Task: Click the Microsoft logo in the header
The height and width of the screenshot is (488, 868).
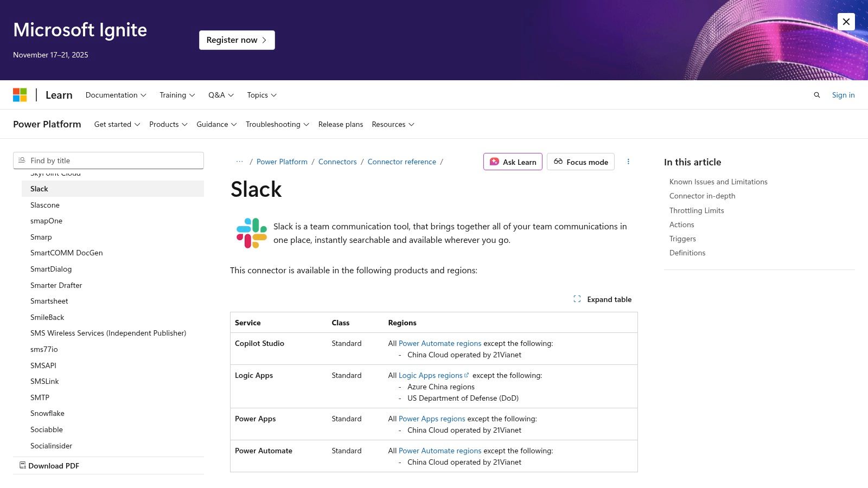Action: pyautogui.click(x=20, y=95)
